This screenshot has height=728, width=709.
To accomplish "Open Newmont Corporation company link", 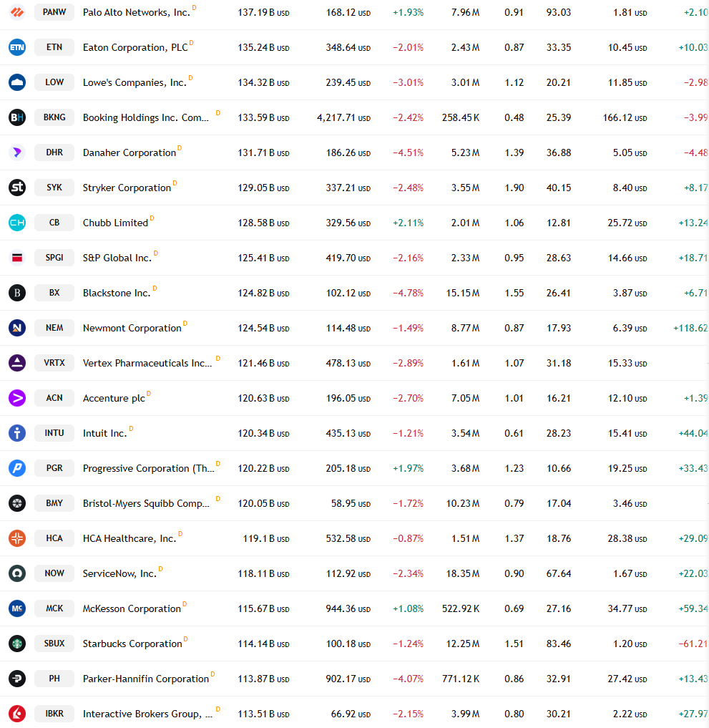I will (x=132, y=328).
